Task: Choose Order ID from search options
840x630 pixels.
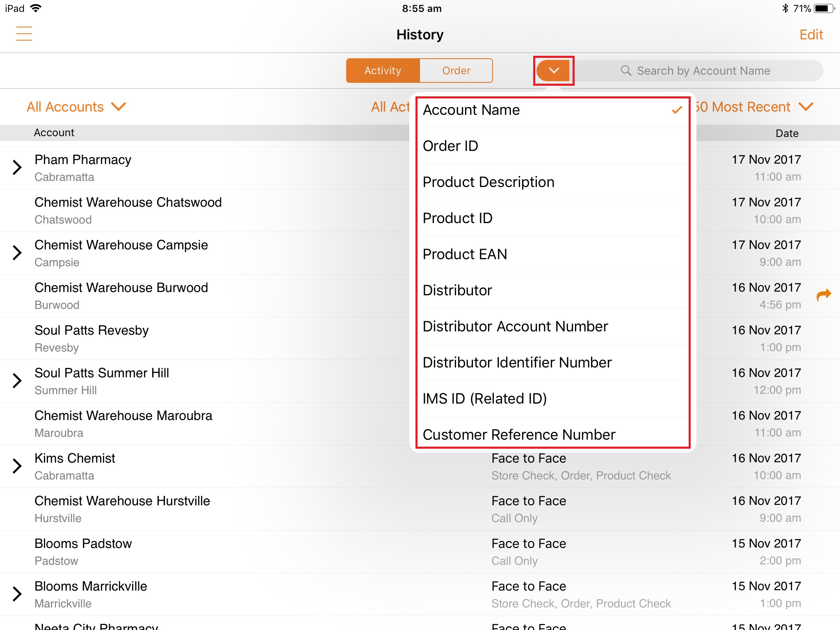Action: (450, 146)
